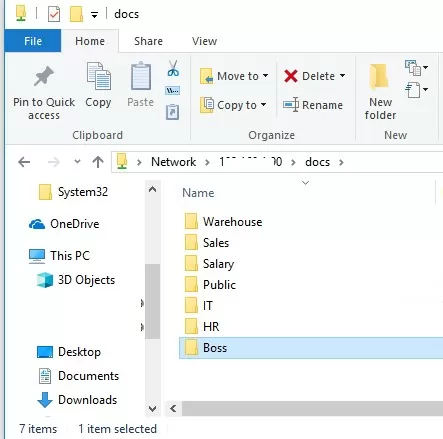Image resolution: width=443 pixels, height=439 pixels.
Task: Open the Delete options arrow
Action: coord(342,76)
